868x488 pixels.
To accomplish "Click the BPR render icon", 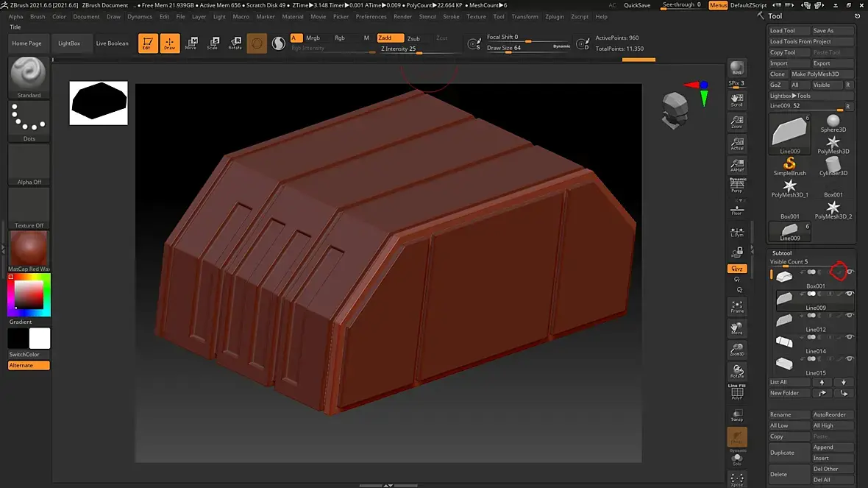I will [x=736, y=68].
